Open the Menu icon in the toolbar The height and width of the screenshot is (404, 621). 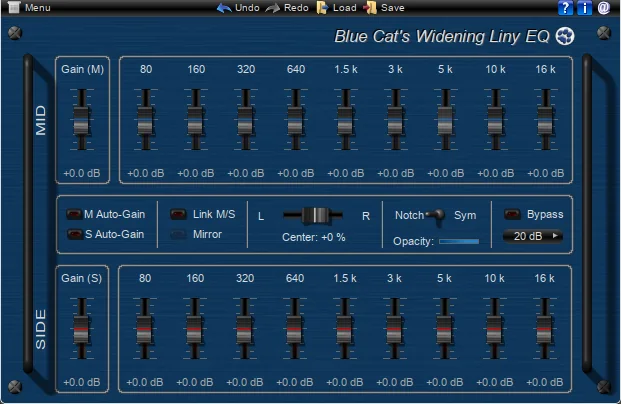point(14,7)
